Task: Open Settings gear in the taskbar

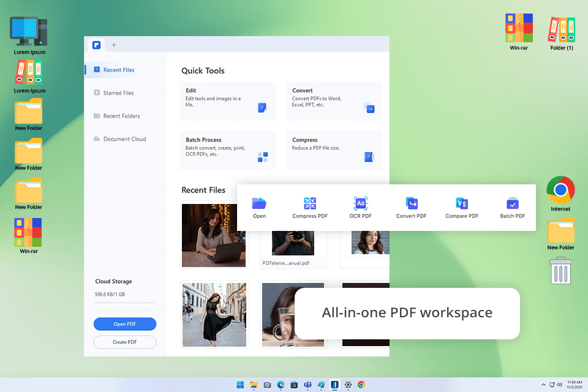Action: 348,385
